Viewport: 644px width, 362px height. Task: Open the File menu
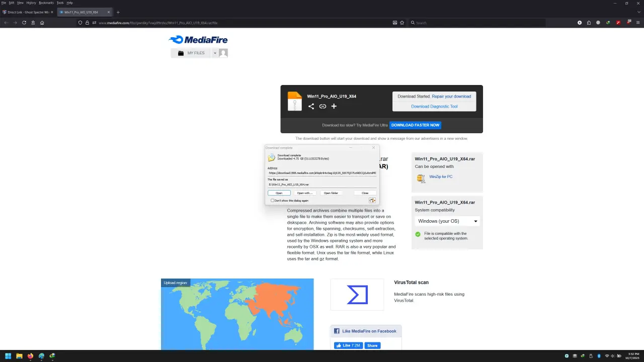[x=4, y=3]
